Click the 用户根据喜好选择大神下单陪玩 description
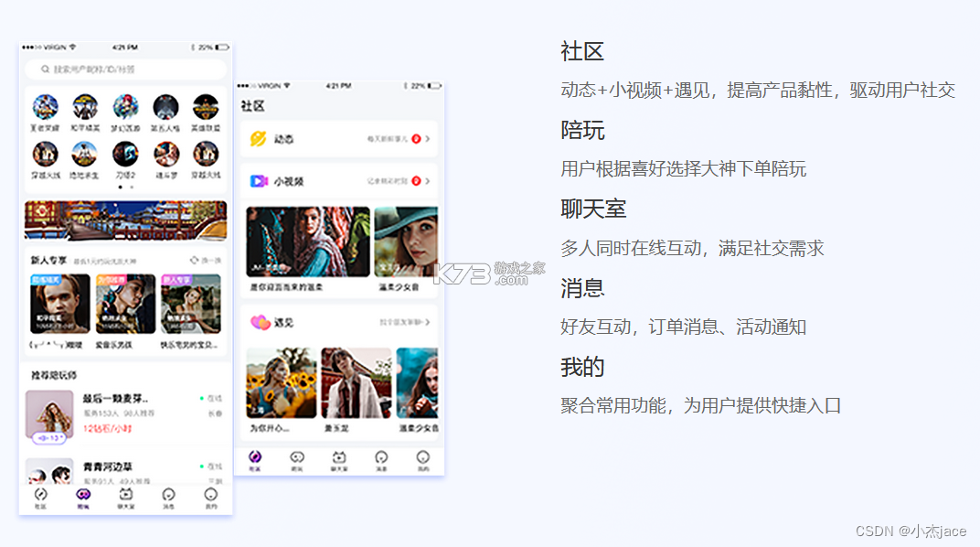 coord(683,169)
